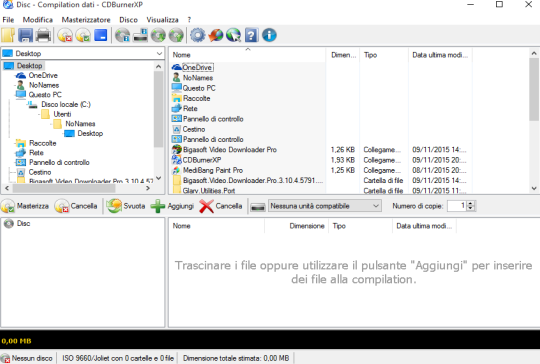Screen dimensions: 540x364
Task: Select NoNames folder under Utenti
Action: pyautogui.click(x=80, y=124)
